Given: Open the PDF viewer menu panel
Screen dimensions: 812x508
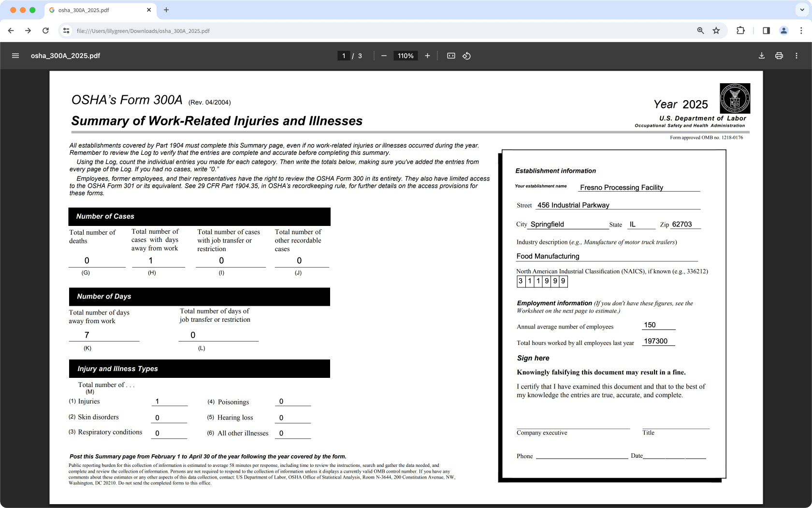Looking at the screenshot, I should point(15,56).
